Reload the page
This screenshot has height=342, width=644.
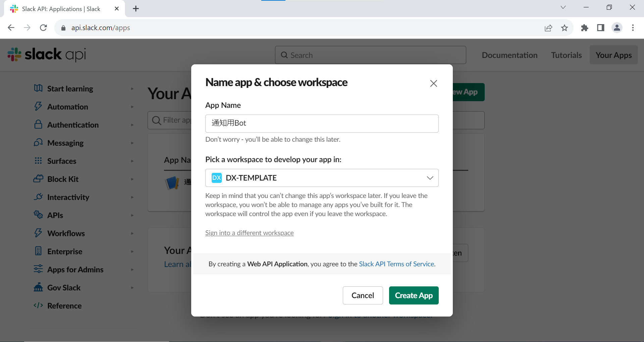[x=43, y=28]
